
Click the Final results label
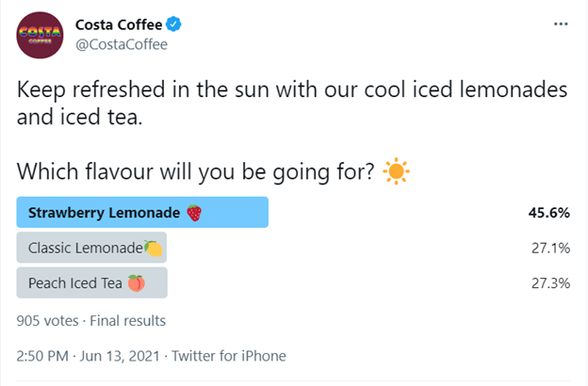click(x=127, y=321)
